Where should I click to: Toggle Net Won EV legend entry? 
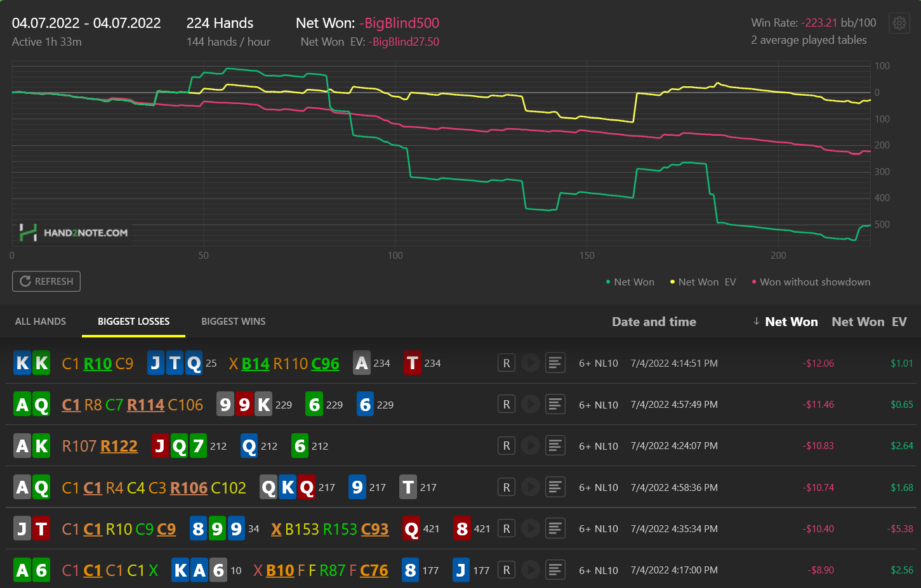pos(703,282)
